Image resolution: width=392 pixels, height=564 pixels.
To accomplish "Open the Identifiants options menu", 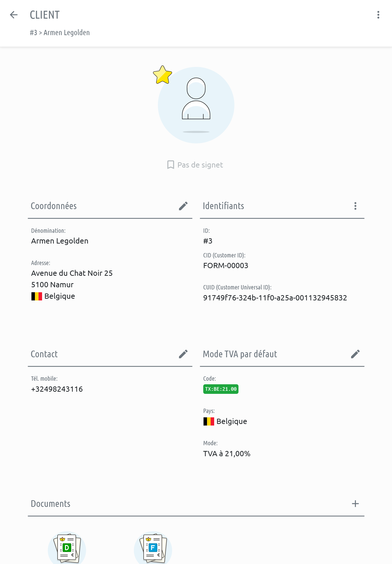I will point(355,206).
